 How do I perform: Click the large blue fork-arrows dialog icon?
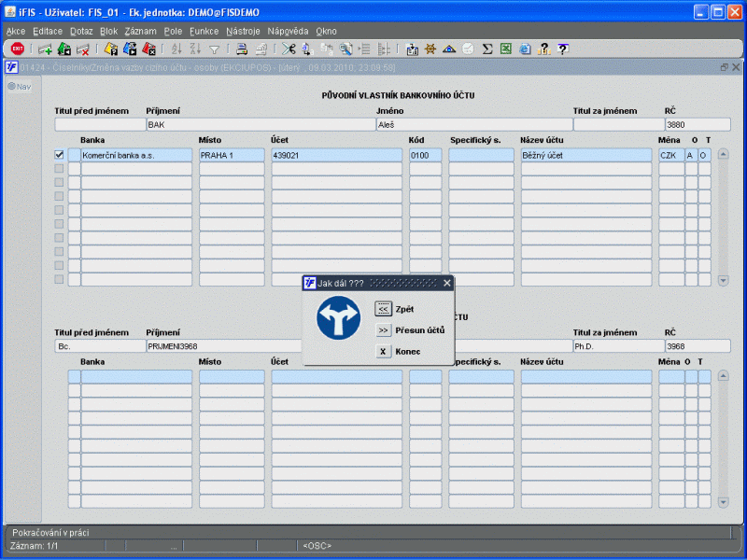pyautogui.click(x=338, y=318)
